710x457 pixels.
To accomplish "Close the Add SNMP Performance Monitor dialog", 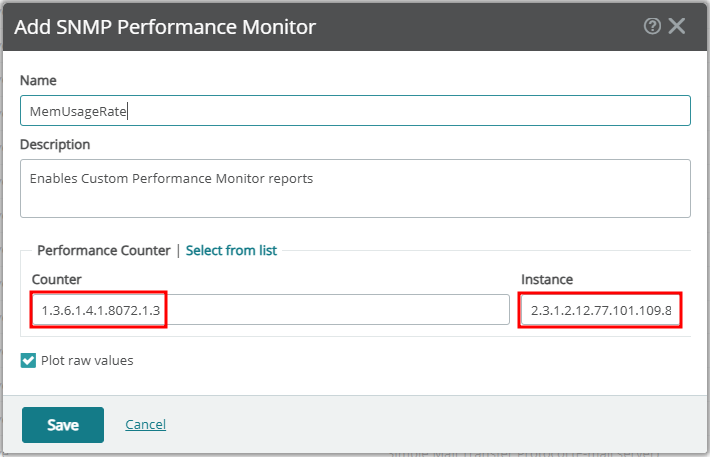I will point(677,26).
